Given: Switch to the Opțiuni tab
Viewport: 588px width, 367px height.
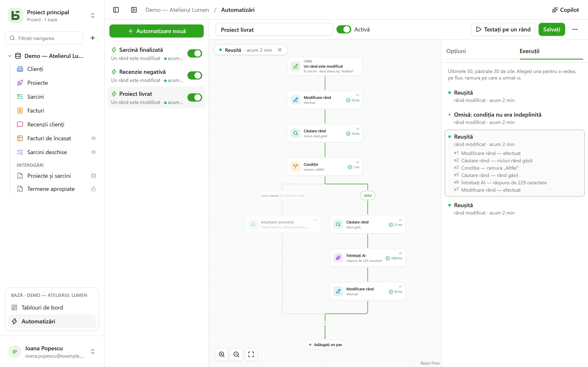Looking at the screenshot, I should click(x=456, y=51).
